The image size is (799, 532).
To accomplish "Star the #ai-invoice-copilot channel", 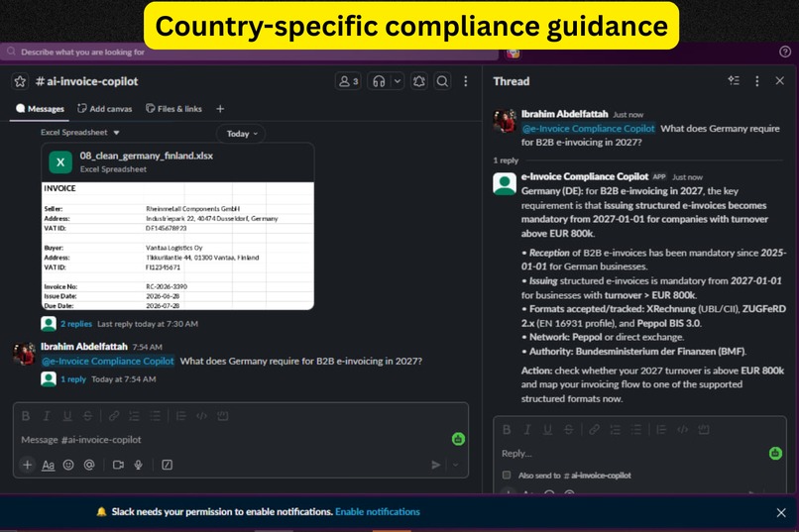I will 20,81.
